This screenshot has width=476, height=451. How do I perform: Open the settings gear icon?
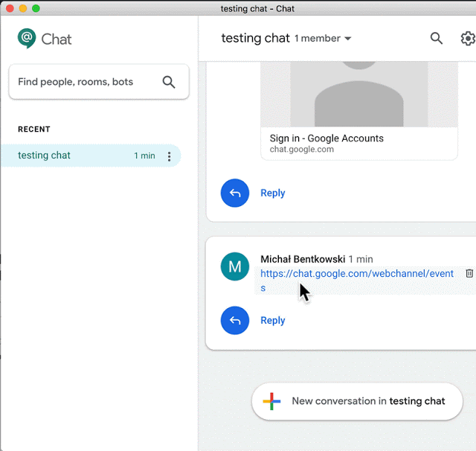(468, 39)
